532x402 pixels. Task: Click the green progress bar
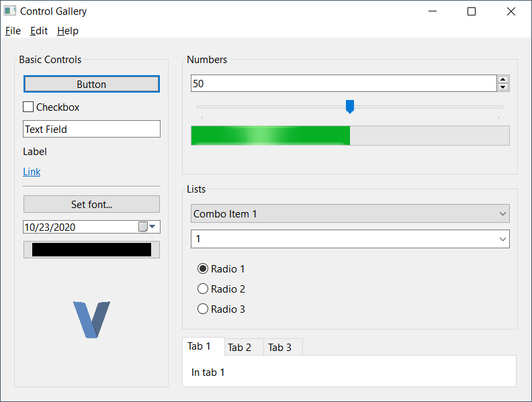[350, 136]
